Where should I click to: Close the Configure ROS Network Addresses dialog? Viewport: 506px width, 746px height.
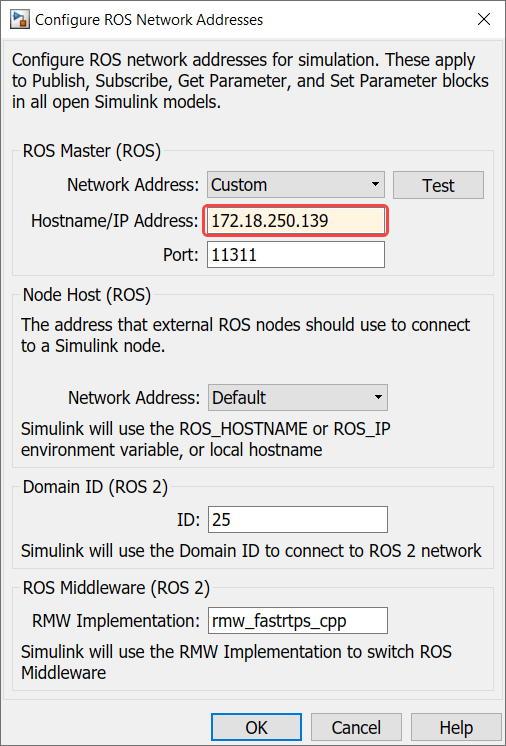[484, 19]
